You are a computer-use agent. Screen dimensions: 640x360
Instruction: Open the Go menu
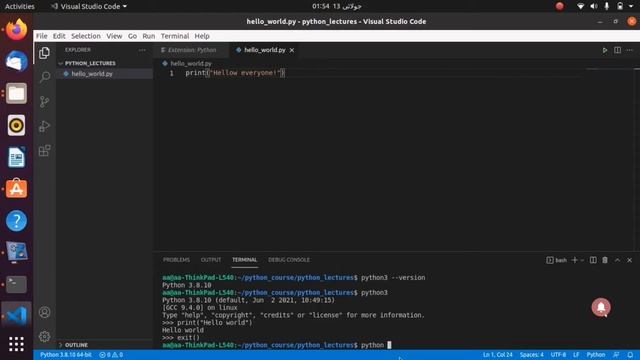coord(132,36)
